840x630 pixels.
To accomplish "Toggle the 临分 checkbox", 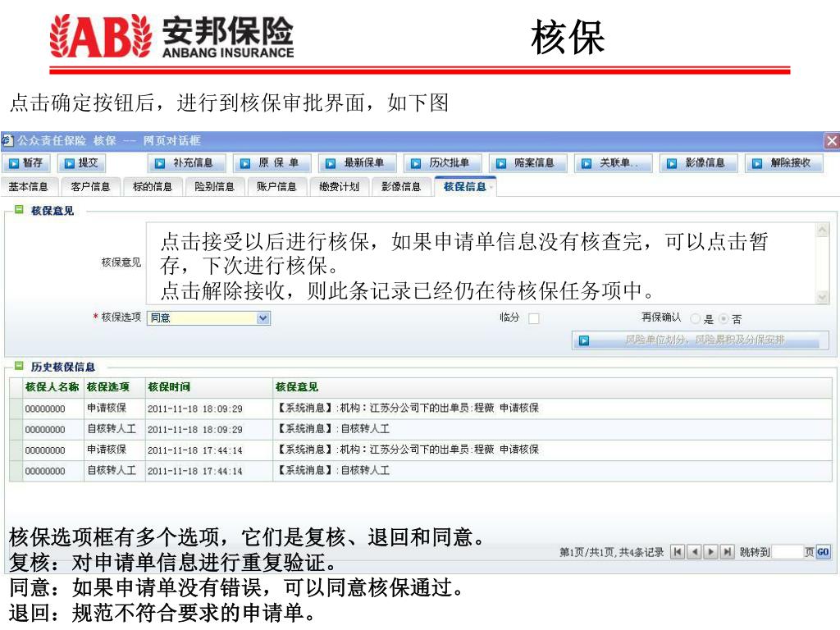I will click(533, 319).
